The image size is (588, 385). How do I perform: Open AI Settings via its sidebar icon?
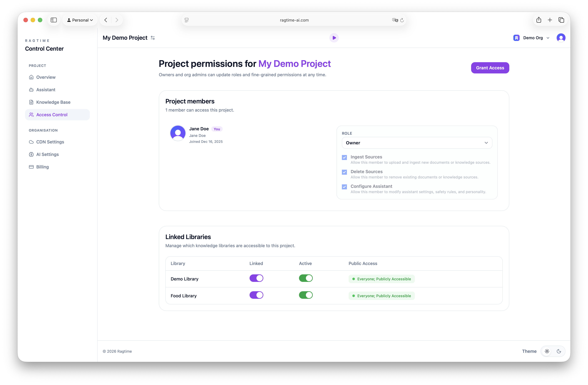tap(31, 154)
